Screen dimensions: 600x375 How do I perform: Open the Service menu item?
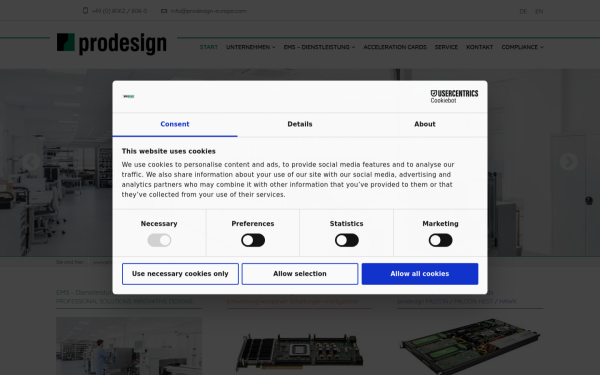pyautogui.click(x=446, y=47)
